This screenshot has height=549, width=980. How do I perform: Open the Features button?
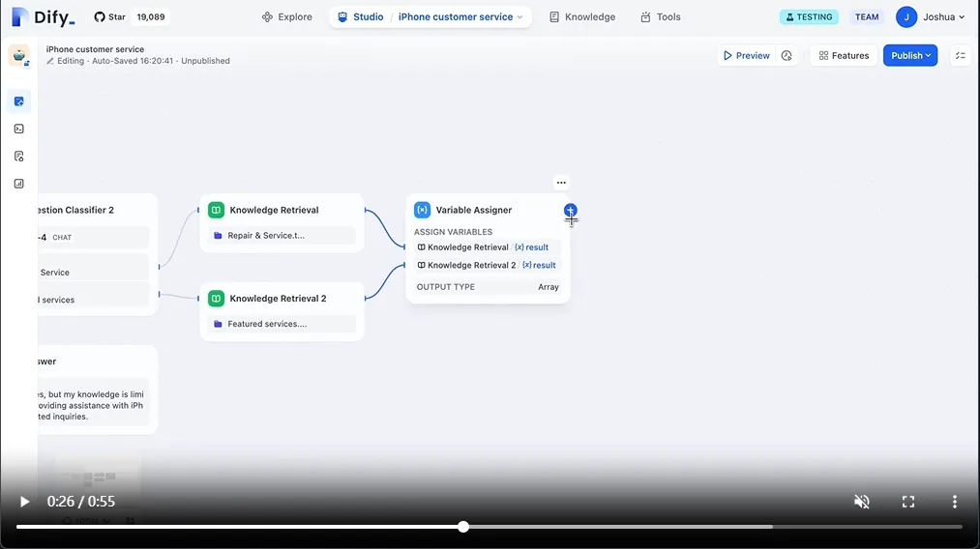coord(844,56)
